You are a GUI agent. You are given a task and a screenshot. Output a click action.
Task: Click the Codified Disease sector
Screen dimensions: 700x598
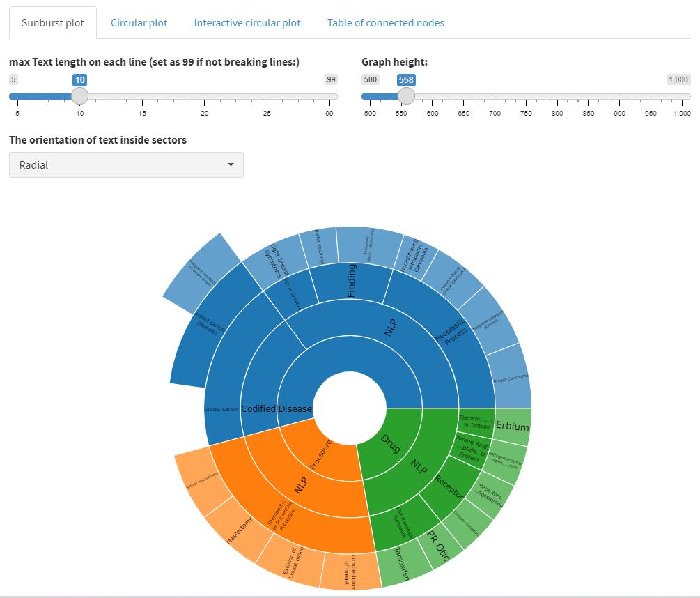point(277,408)
